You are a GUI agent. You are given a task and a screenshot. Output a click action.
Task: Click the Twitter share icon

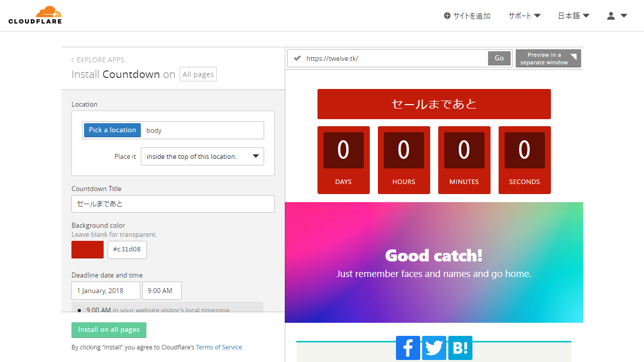coord(434,348)
